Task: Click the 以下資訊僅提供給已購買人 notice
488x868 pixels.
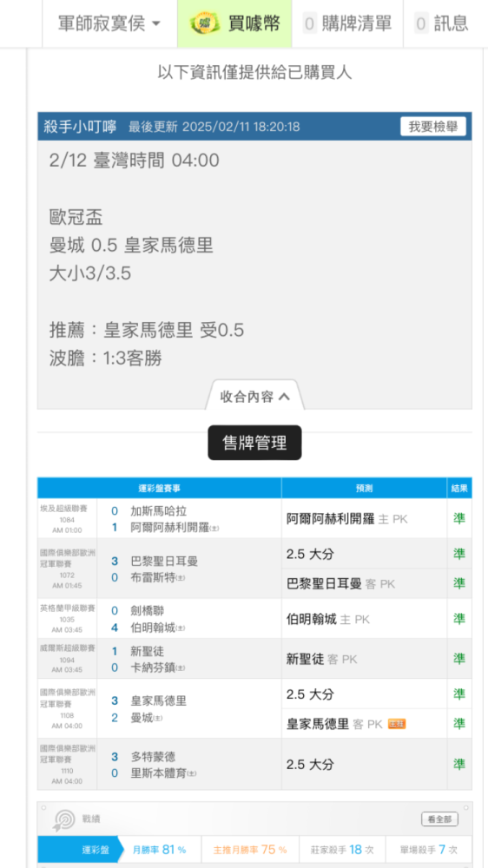Action: coord(254,73)
